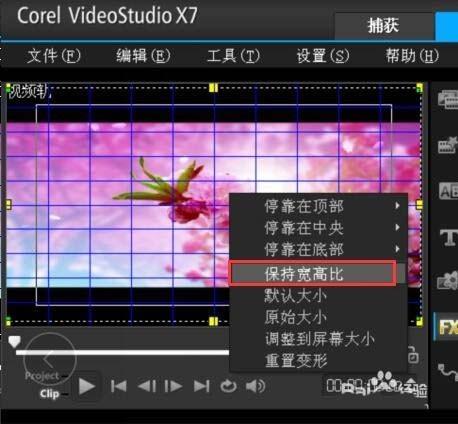The image size is (458, 424).
Task: Open the Instant Project panel icon
Action: point(448,145)
